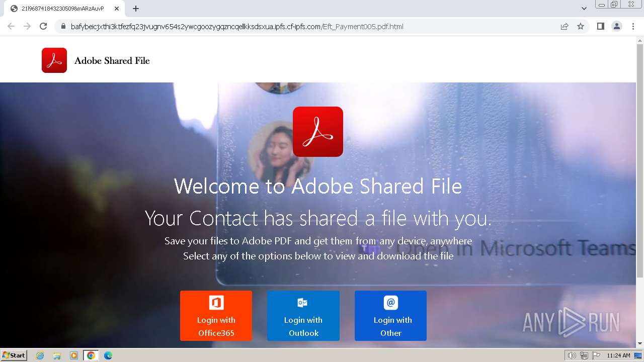644x362 pixels.
Task: Open the Chrome profile avatar
Action: (x=617, y=26)
